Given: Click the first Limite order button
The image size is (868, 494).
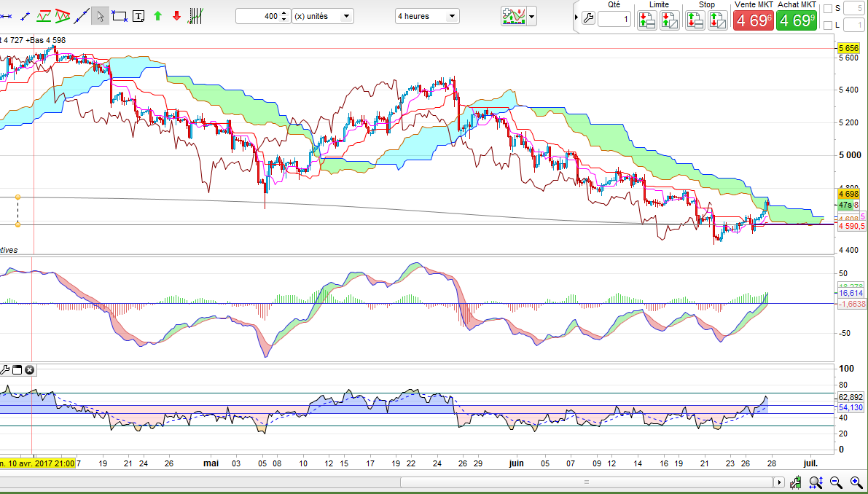Looking at the screenshot, I should pyautogui.click(x=646, y=20).
